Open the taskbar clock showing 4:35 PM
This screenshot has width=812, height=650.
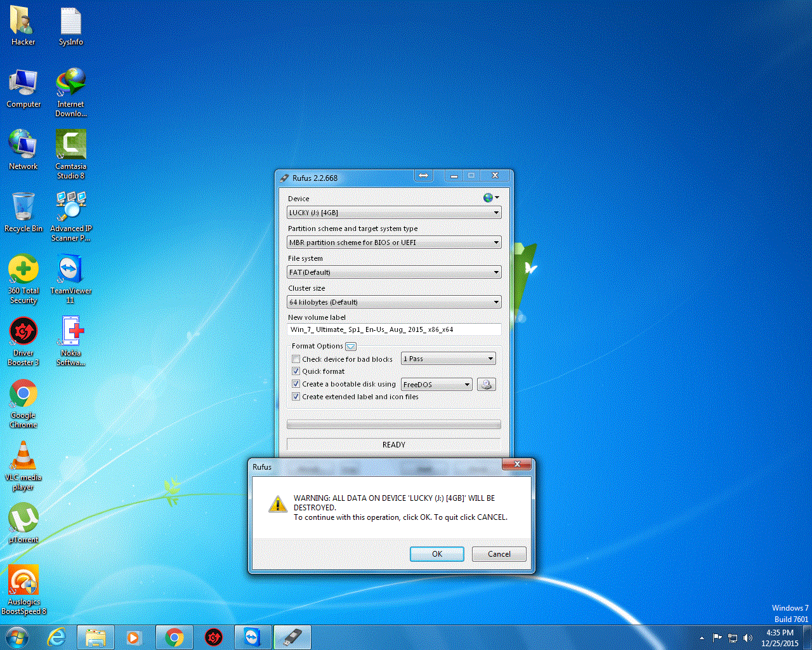[780, 638]
